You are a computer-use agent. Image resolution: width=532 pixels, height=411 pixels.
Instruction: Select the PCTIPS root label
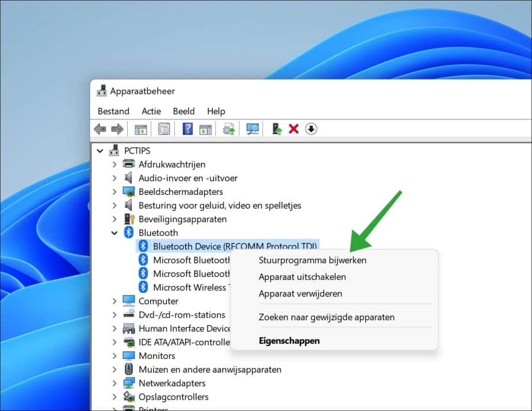pos(137,151)
